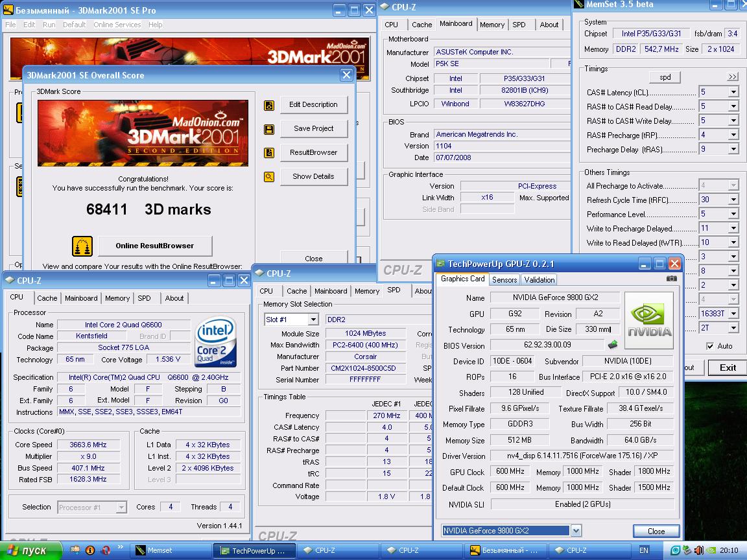Open the SPD tab in the CPU-Z processor window
The image size is (747, 560).
tap(145, 298)
